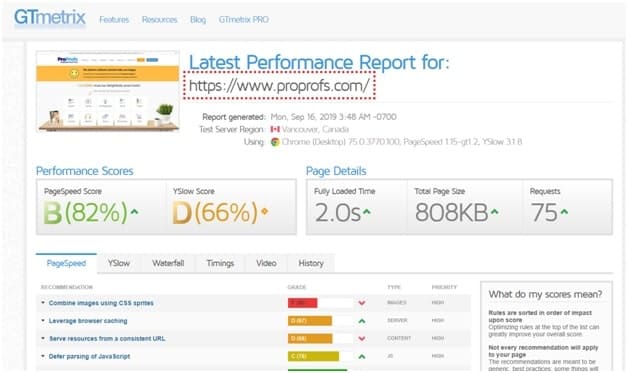Switch to the YSlow tab
Image resolution: width=628 pixels, height=373 pixels.
coord(119,263)
